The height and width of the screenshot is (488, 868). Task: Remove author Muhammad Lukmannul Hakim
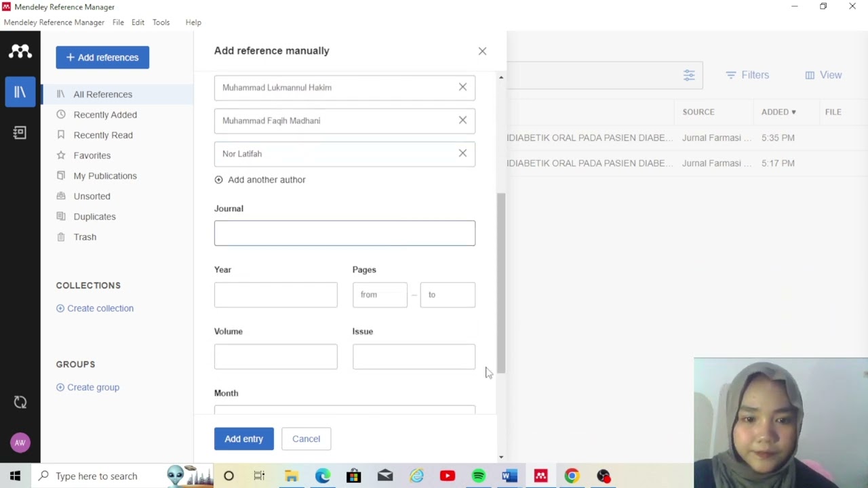click(x=462, y=87)
